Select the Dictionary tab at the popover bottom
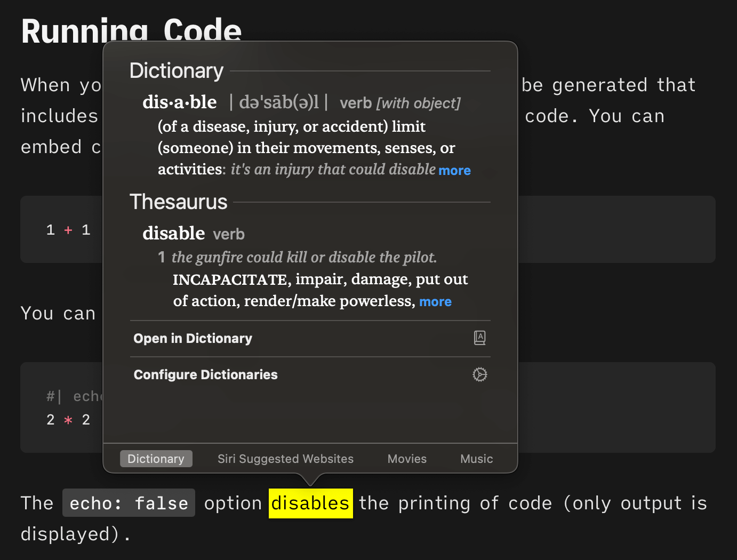 coord(156,459)
